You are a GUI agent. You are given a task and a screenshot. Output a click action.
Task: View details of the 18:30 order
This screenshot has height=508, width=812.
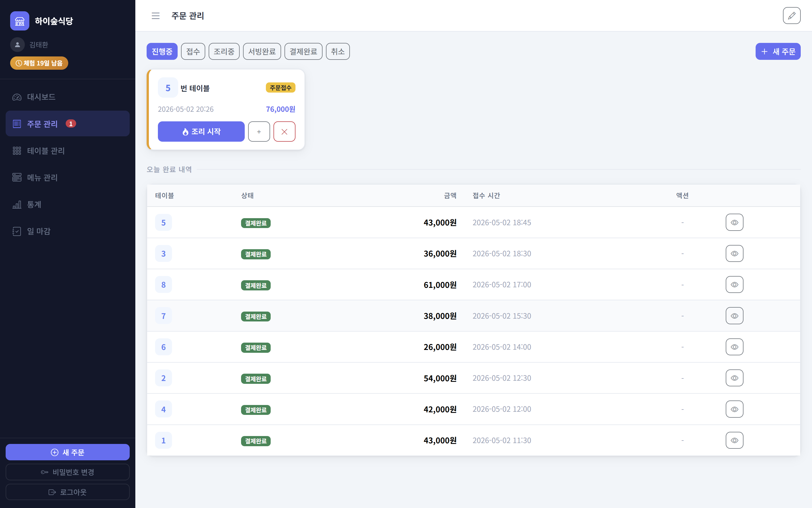(734, 253)
